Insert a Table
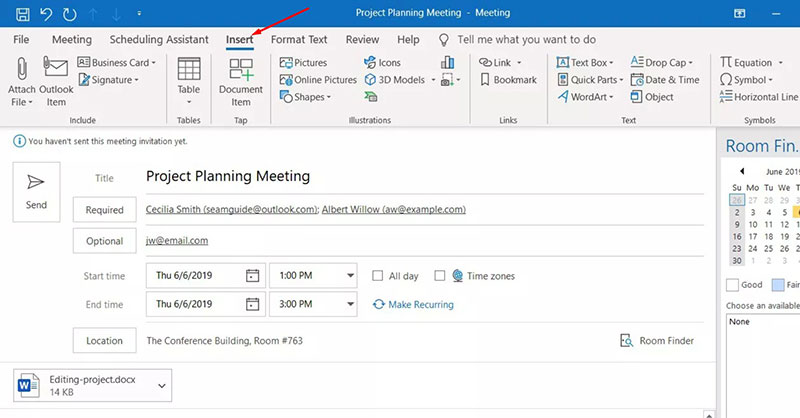The height and width of the screenshot is (418, 800). tap(188, 82)
